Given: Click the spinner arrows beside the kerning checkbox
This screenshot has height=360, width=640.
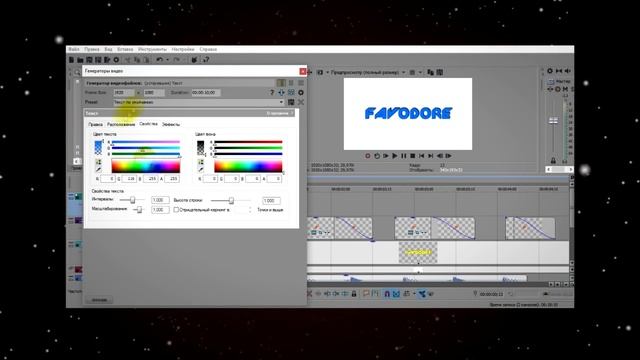Looking at the screenshot, I should (x=250, y=210).
